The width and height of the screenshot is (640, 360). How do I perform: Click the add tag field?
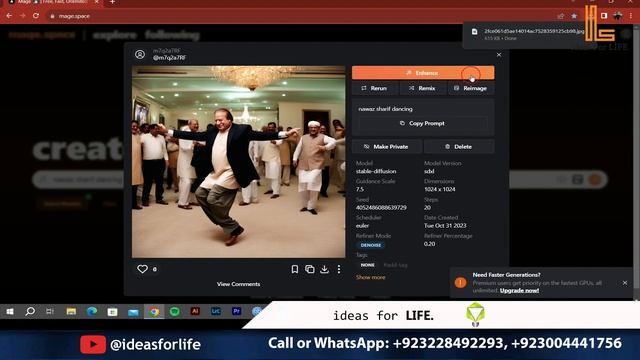pyautogui.click(x=395, y=265)
